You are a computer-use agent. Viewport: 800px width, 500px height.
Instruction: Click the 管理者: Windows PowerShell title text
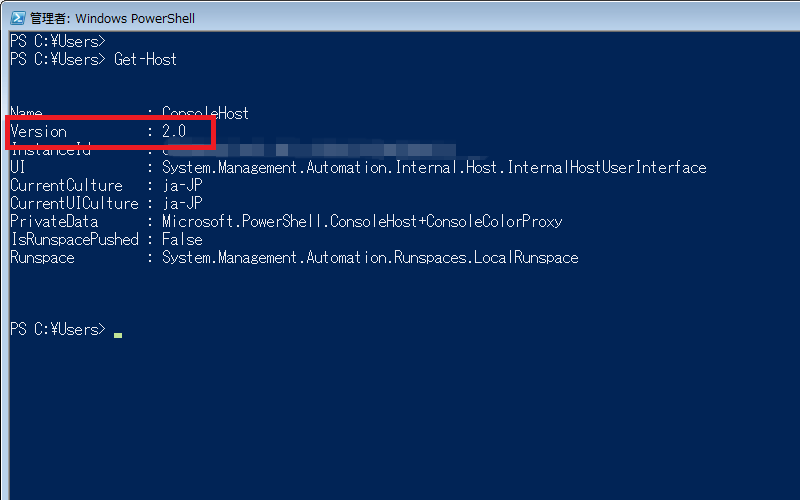click(x=112, y=18)
